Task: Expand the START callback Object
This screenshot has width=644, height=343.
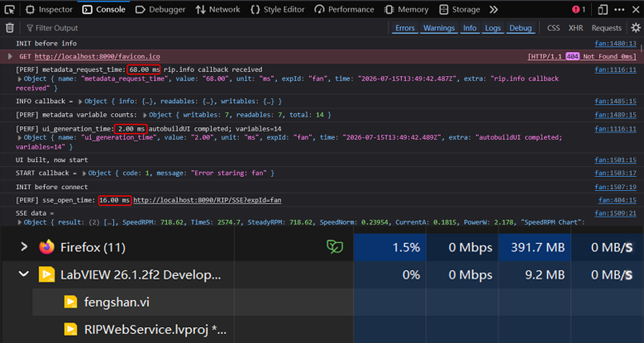Action: [84, 174]
